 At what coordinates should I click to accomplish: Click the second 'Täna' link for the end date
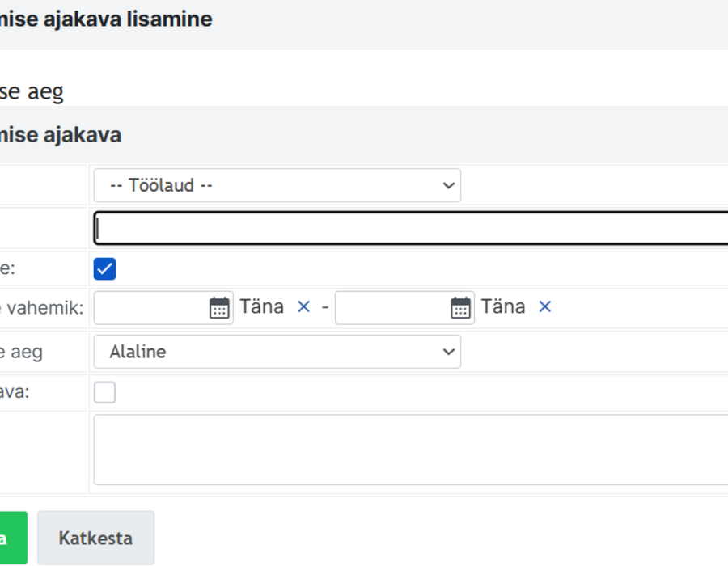coord(503,306)
